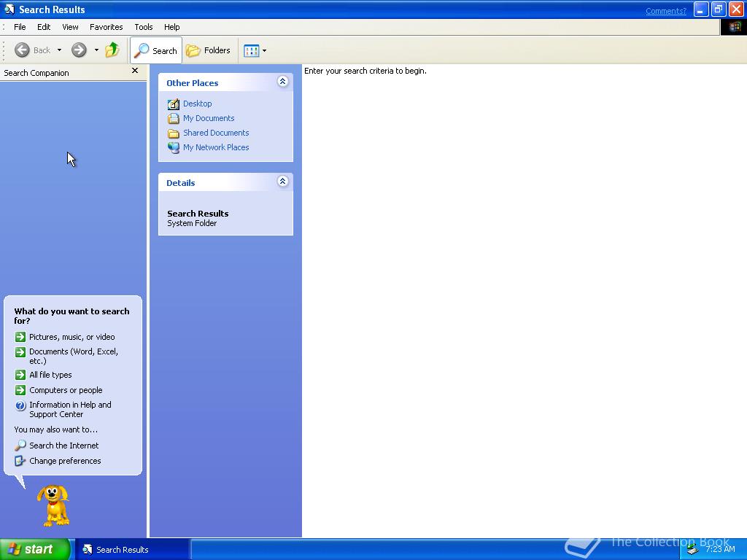The image size is (747, 560).
Task: Click the My Documents icon
Action: pos(174,118)
